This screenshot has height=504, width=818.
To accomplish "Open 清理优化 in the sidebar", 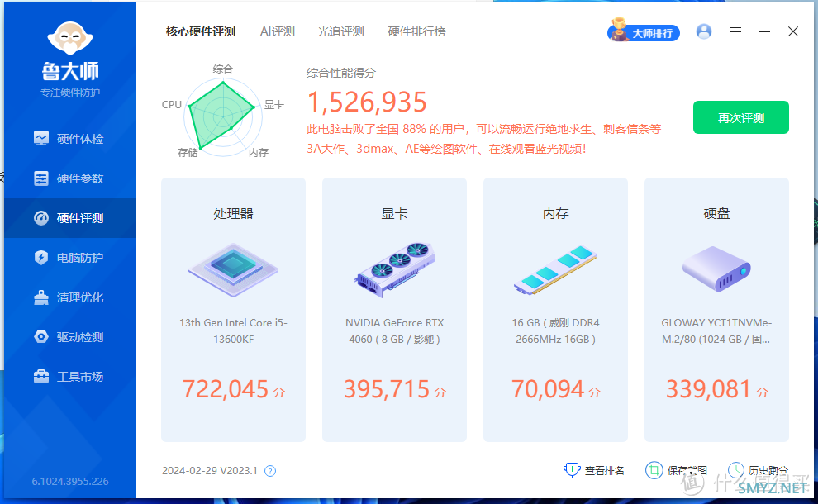I will pos(70,297).
